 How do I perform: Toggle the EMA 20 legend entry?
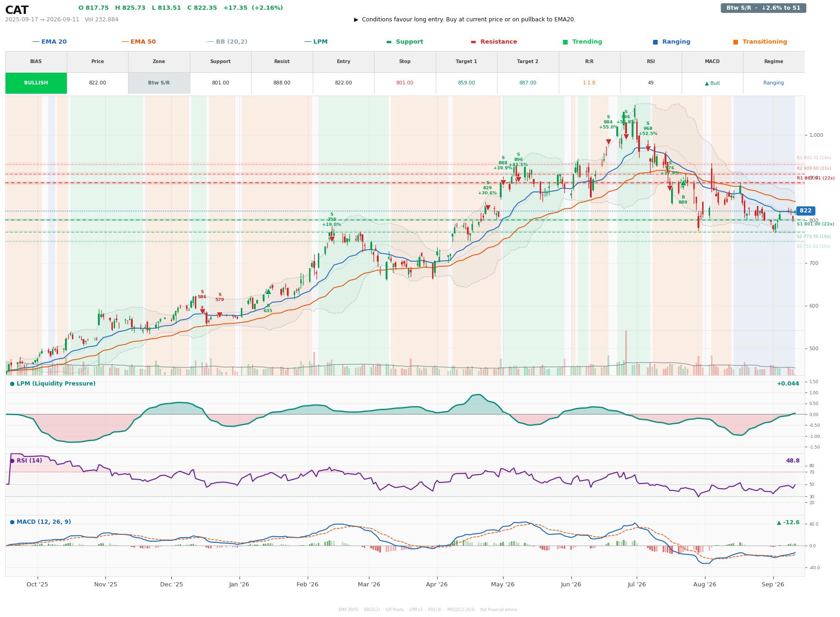click(49, 42)
